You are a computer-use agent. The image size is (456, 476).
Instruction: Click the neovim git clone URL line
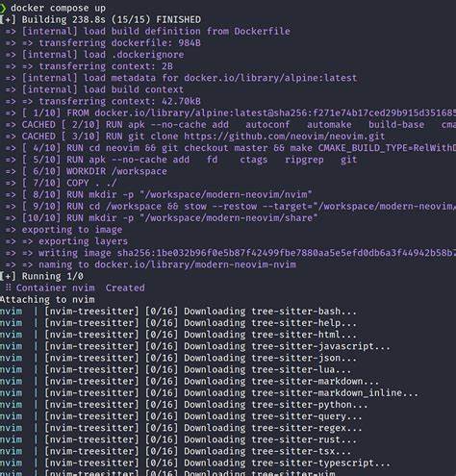pyautogui.click(x=195, y=137)
